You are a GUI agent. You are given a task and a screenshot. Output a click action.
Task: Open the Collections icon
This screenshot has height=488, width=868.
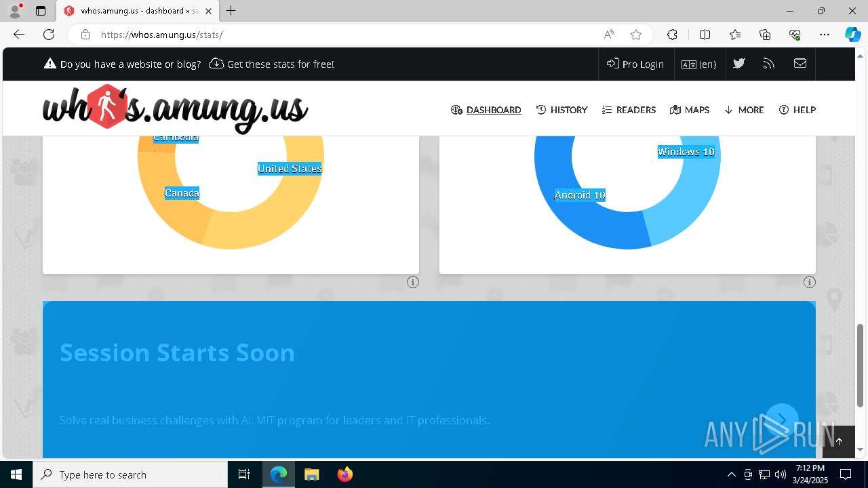tap(765, 35)
